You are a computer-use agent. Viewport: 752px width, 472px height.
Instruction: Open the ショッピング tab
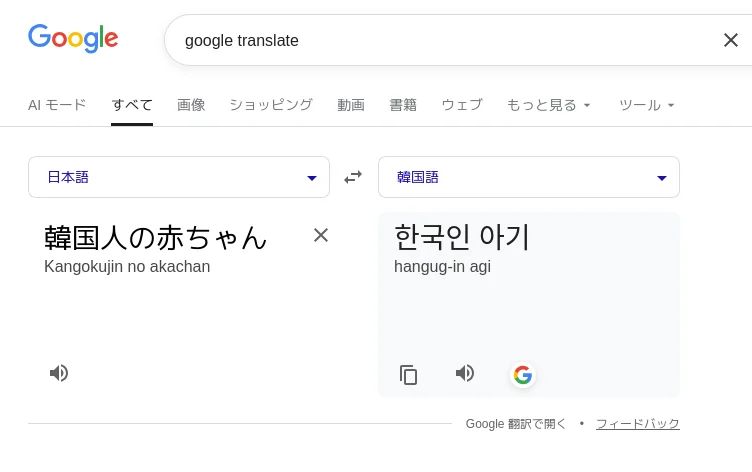(x=271, y=105)
